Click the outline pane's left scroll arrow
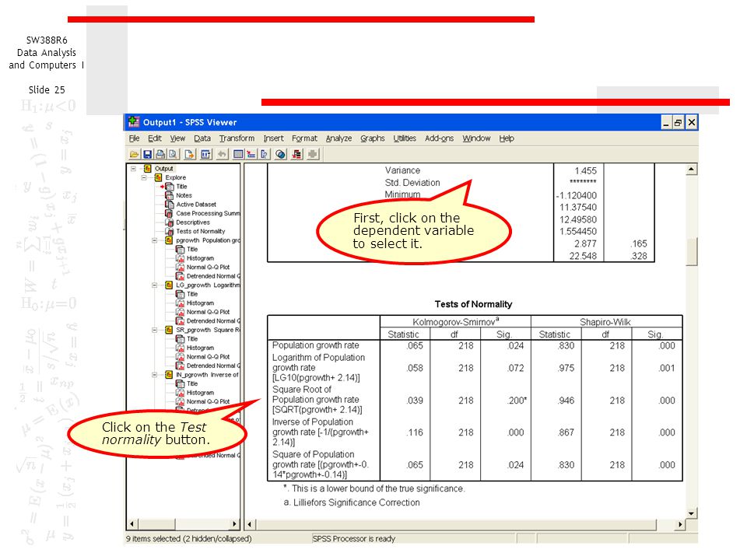 pos(132,523)
